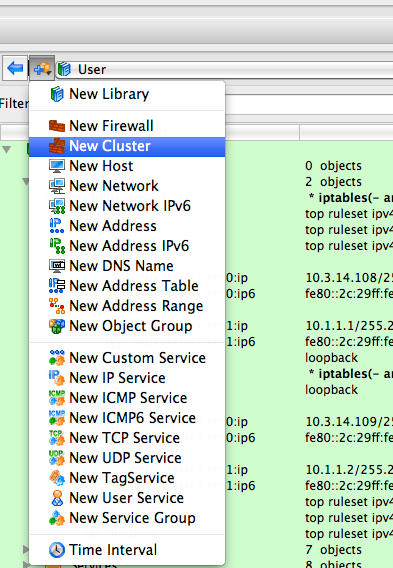Click the New Network IPv6 icon
Image resolution: width=393 pixels, height=568 pixels.
tap(57, 206)
